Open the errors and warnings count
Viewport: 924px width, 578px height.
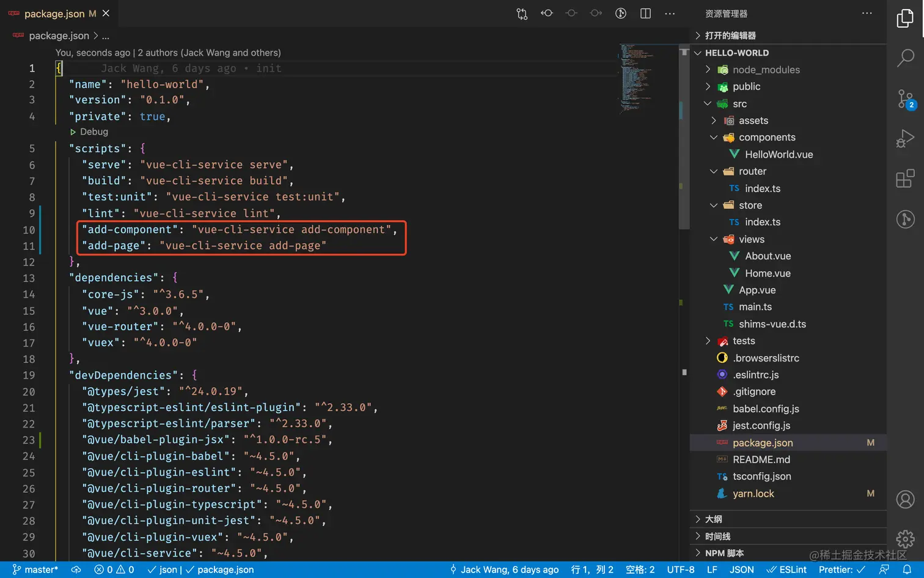pos(114,569)
